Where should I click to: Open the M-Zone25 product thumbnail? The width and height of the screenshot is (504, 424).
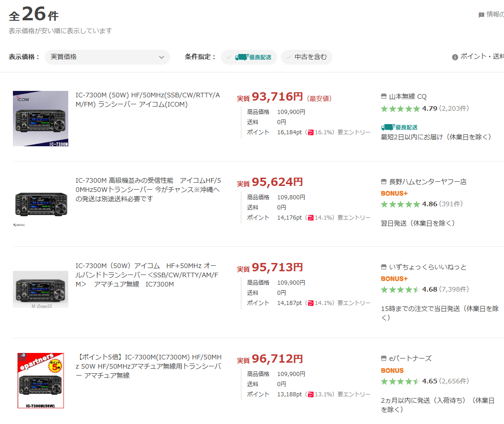pos(41,289)
